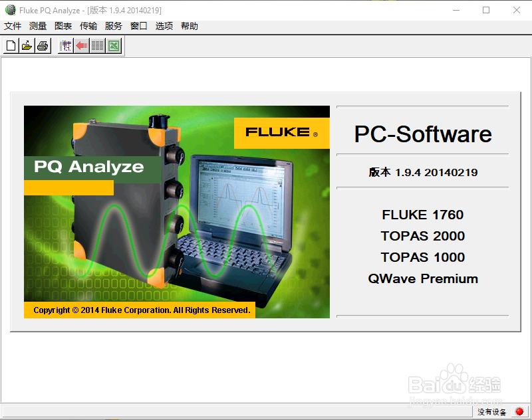
Task: Click the Fluke copyright notice
Action: (x=142, y=310)
